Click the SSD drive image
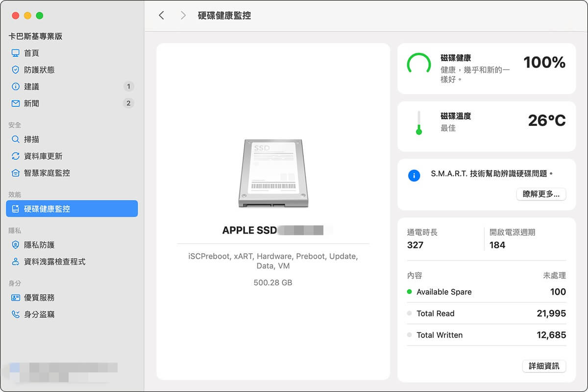The width and height of the screenshot is (588, 392). coord(273,173)
